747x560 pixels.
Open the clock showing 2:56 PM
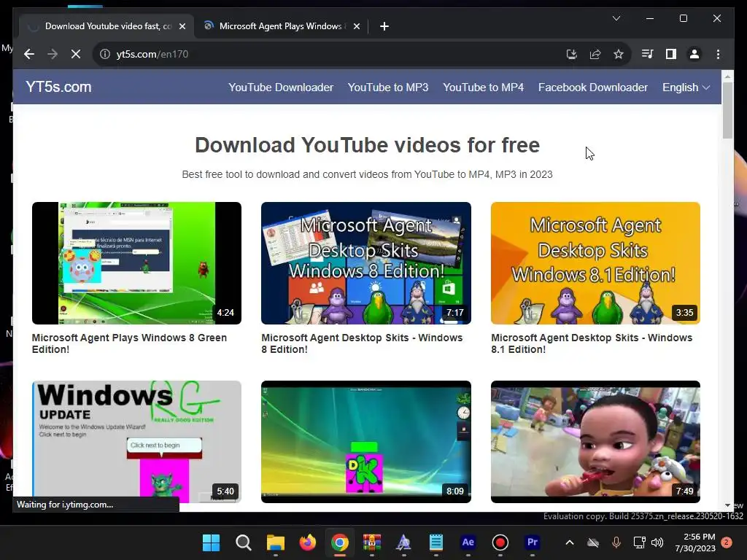pos(695,542)
